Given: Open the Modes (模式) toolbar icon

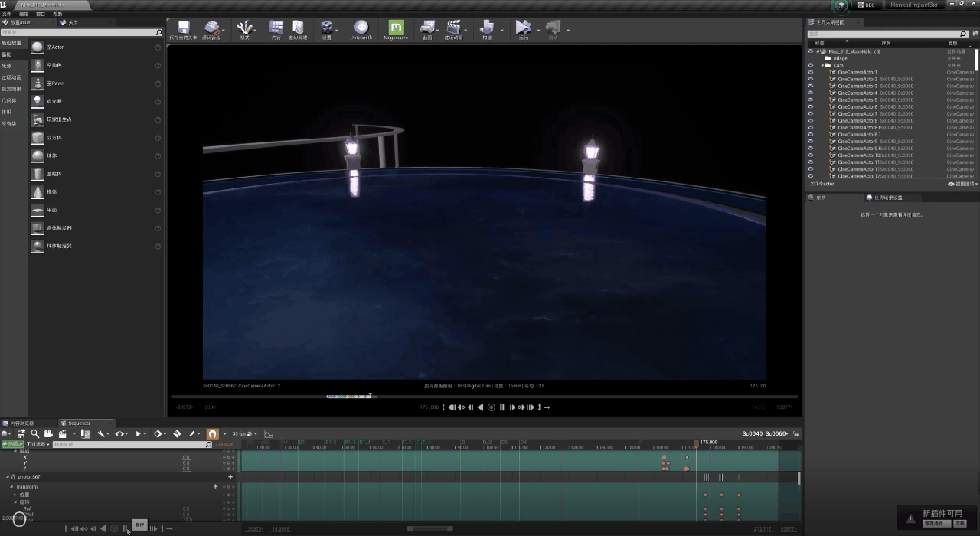Looking at the screenshot, I should pos(245,28).
